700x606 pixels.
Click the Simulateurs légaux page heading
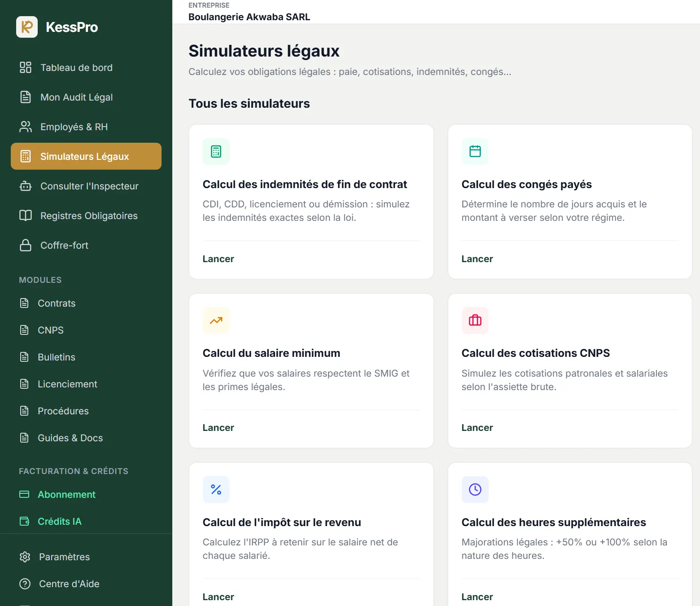point(264,51)
